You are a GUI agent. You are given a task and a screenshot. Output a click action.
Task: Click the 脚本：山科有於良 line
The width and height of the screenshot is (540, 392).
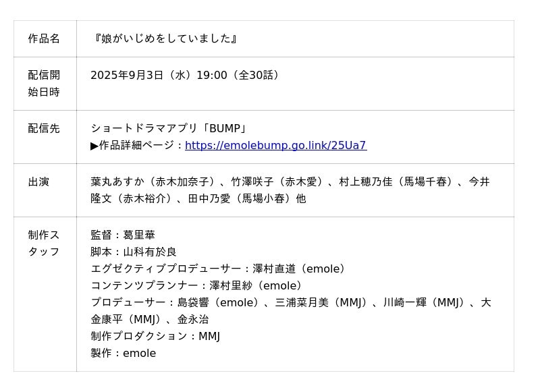134,252
